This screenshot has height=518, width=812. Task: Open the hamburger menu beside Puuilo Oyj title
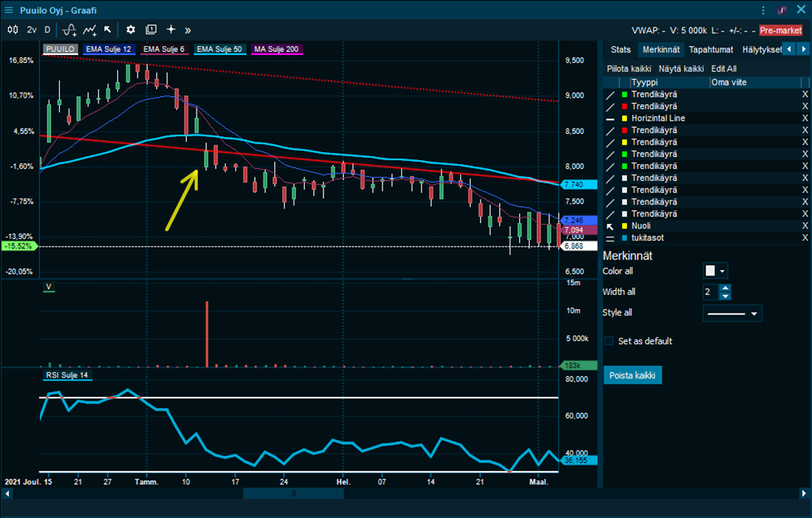(9, 11)
